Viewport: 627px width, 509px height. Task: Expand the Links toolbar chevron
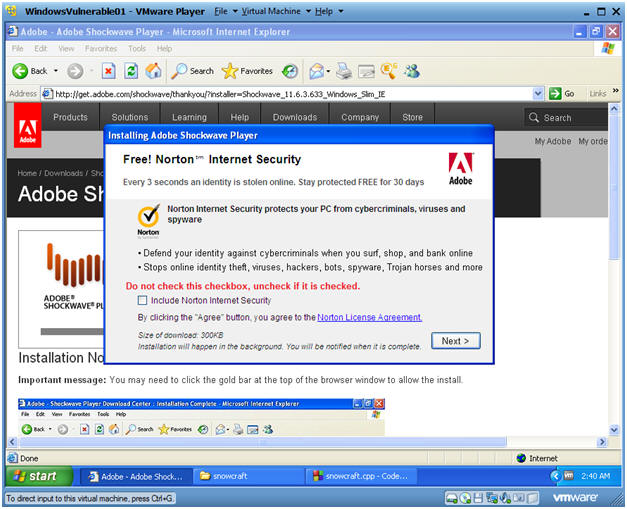pyautogui.click(x=616, y=91)
